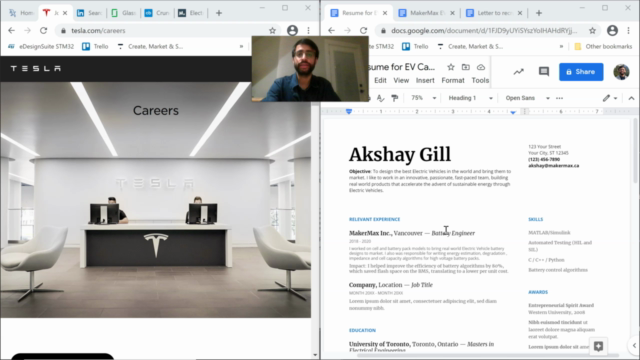Open the profile icon in the right browser toolbar
Screen dimensions: 640x360
(x=612, y=31)
